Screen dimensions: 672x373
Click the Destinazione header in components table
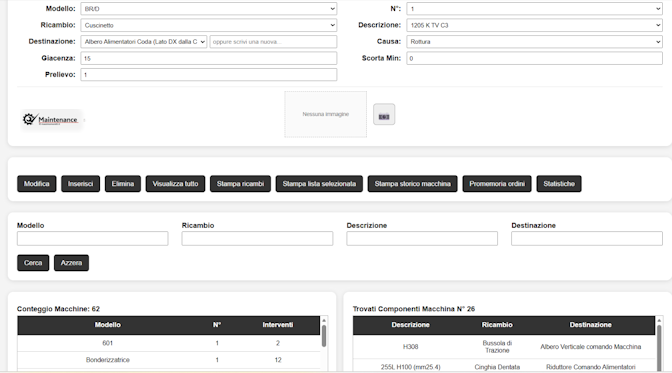pos(591,325)
